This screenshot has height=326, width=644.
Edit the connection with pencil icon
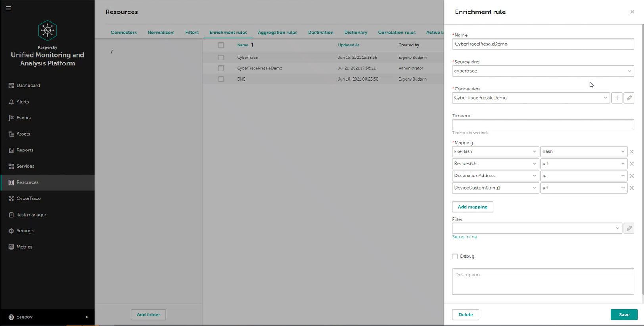tap(629, 98)
